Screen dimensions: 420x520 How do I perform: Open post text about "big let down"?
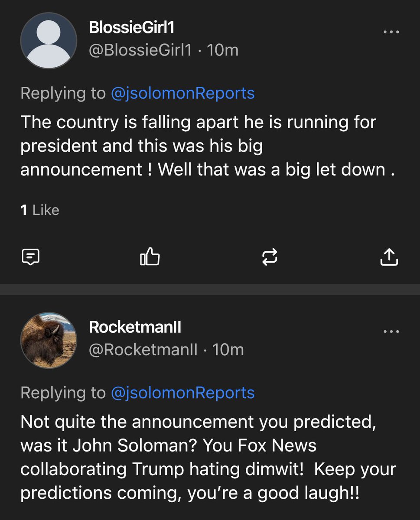[x=208, y=146]
